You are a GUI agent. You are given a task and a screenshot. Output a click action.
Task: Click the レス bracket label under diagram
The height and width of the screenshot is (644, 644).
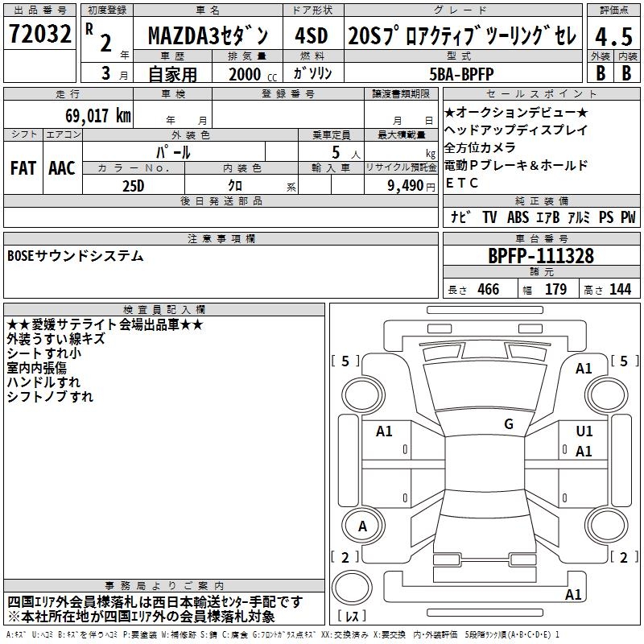point(352,617)
